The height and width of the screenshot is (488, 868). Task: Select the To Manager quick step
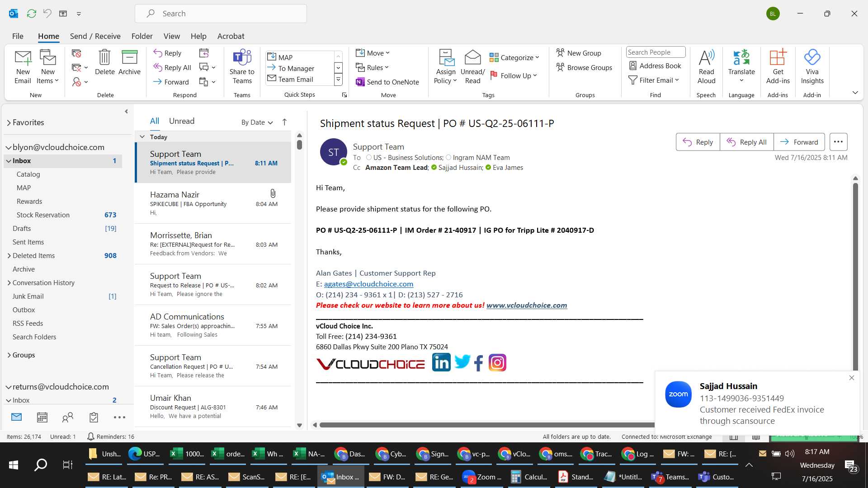(x=300, y=68)
